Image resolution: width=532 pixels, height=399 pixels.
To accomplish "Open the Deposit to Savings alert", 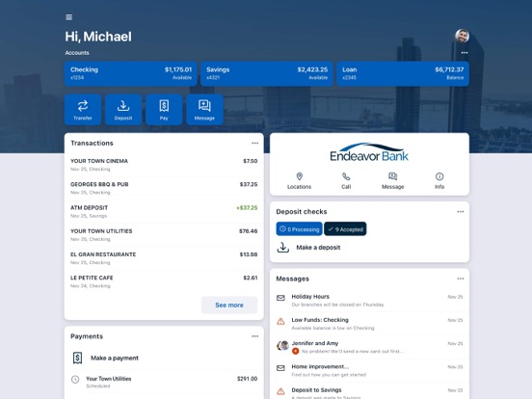I will [x=369, y=391].
